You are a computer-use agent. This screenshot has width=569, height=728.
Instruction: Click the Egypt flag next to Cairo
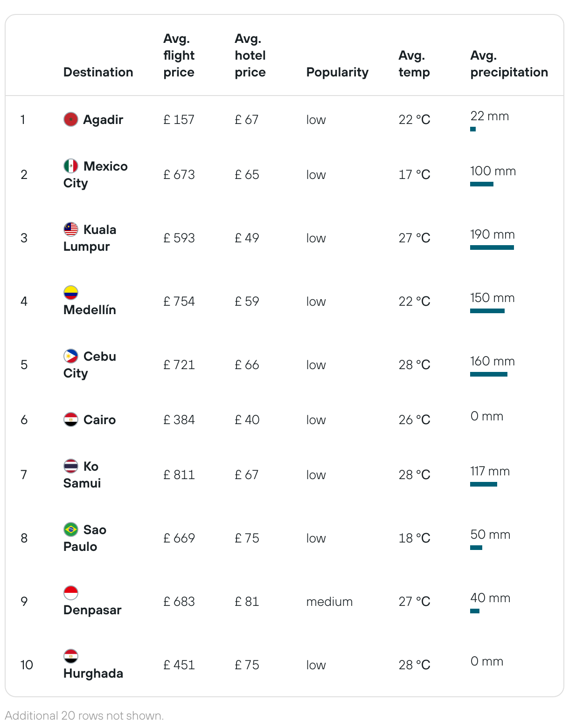(71, 419)
